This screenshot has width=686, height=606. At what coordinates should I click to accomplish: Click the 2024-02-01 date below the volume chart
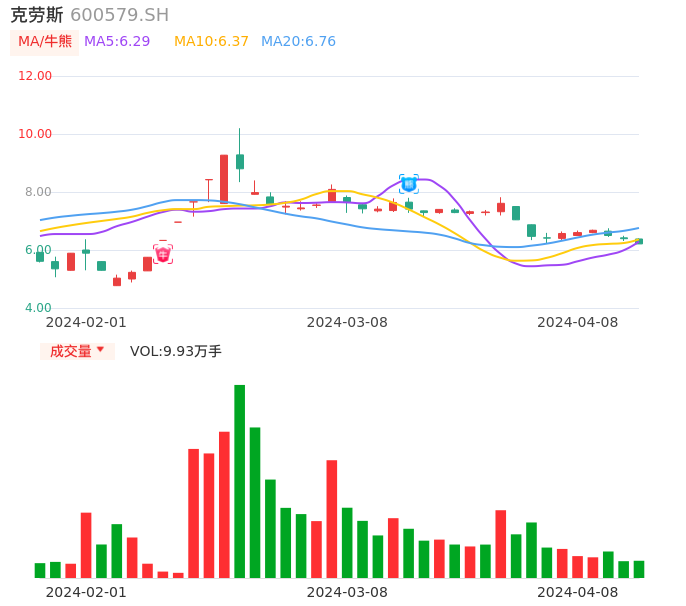pos(86,592)
